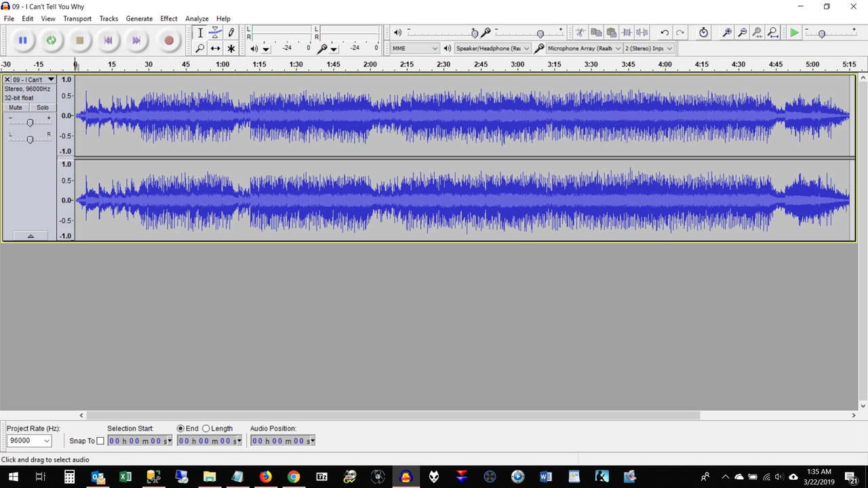Open the playback meter dropdown arrow
868x488 pixels.
pyautogui.click(x=266, y=49)
